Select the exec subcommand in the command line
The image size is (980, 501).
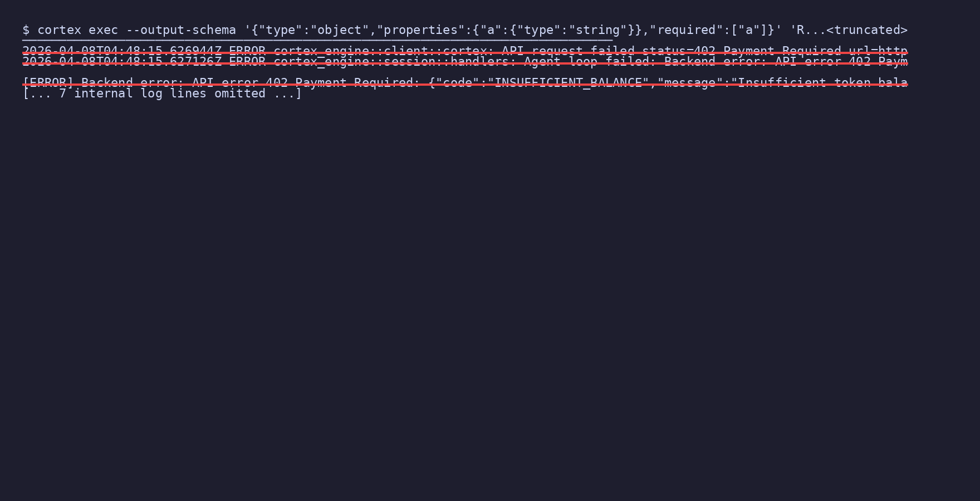[103, 30]
